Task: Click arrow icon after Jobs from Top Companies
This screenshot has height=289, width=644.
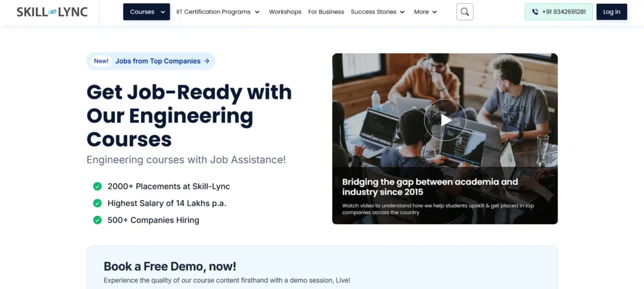Action: [x=206, y=61]
